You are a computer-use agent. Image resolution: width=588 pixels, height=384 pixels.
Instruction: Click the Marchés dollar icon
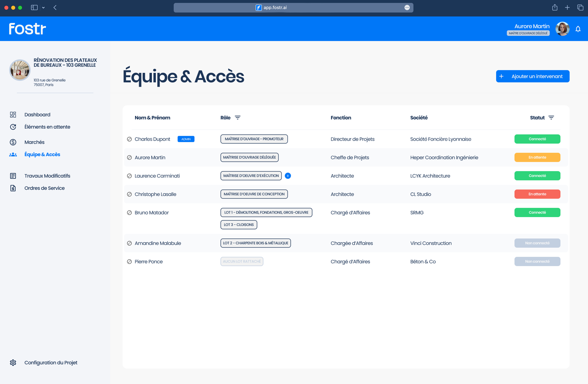pos(13,142)
